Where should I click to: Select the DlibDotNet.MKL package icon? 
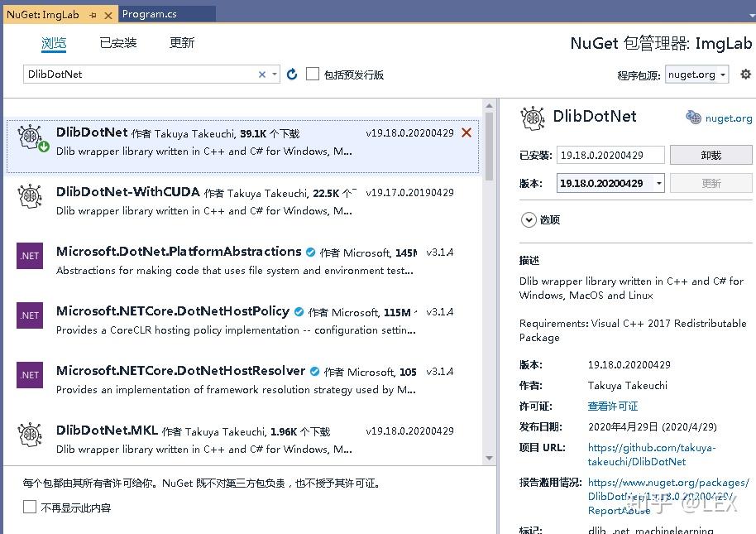click(x=29, y=434)
